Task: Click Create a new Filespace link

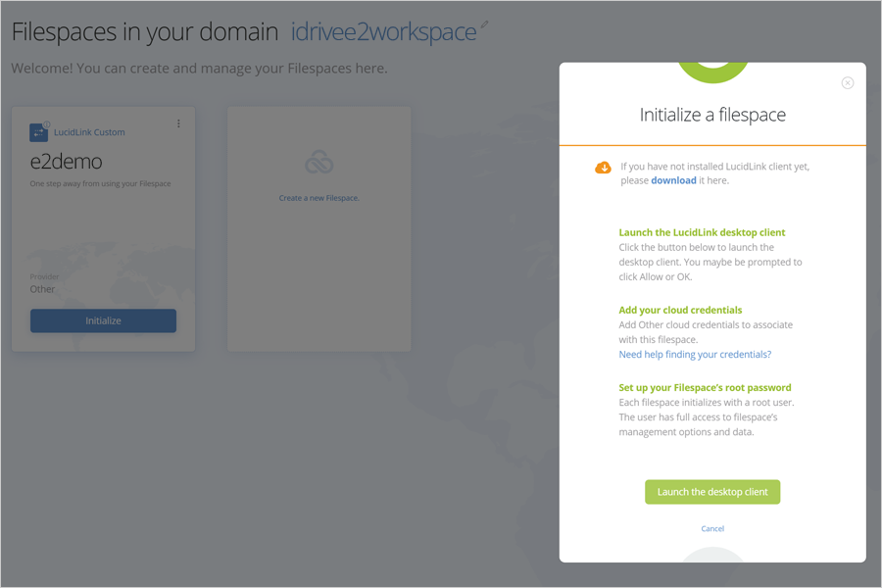Action: (318, 198)
